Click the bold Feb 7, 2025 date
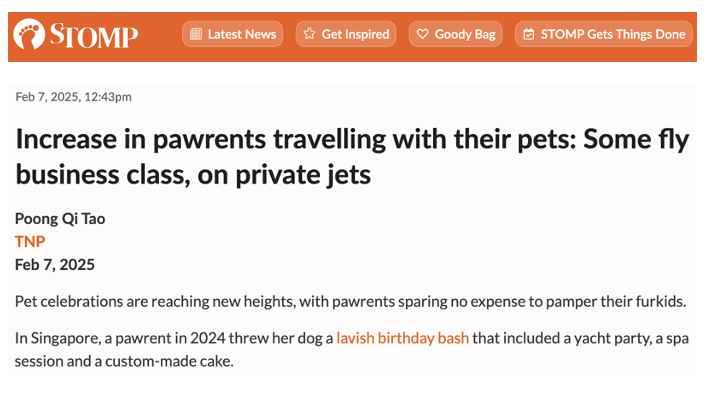The height and width of the screenshot is (419, 709). [x=55, y=264]
